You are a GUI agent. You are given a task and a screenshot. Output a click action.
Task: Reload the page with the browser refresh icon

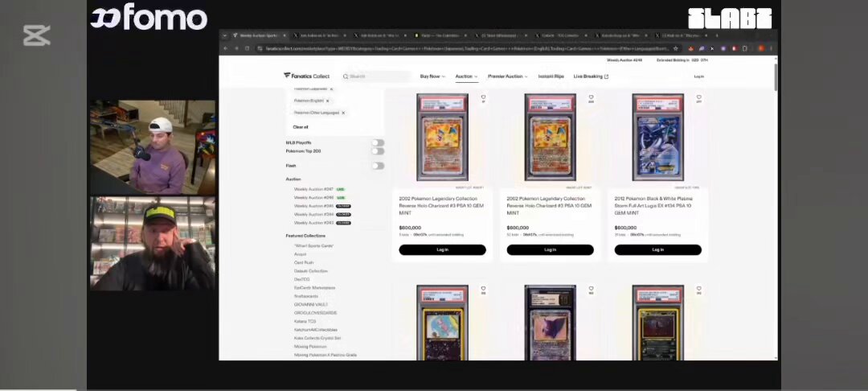pyautogui.click(x=247, y=48)
